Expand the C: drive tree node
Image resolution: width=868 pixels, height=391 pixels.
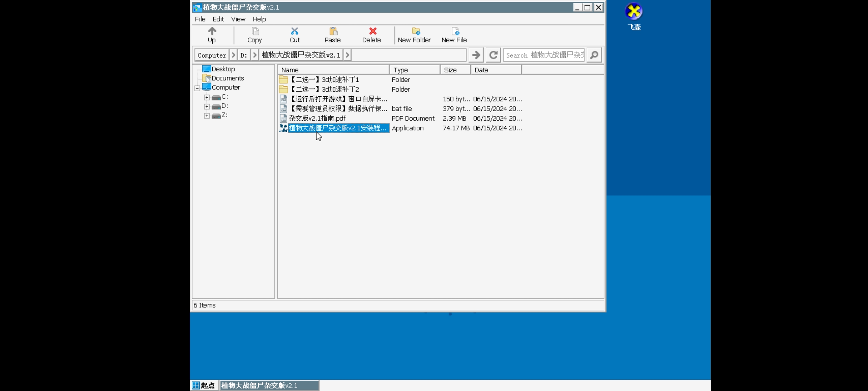(207, 97)
